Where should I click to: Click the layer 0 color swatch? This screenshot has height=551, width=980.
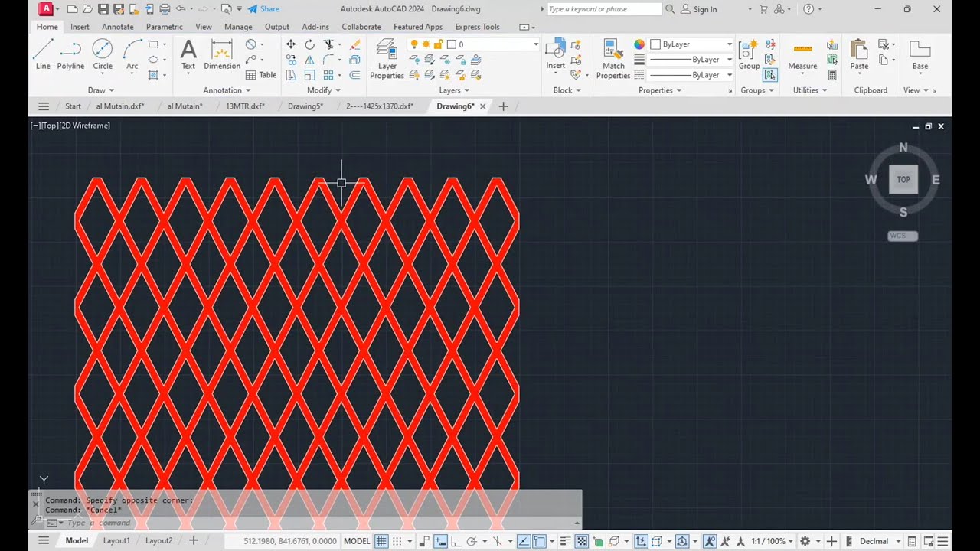pos(451,44)
